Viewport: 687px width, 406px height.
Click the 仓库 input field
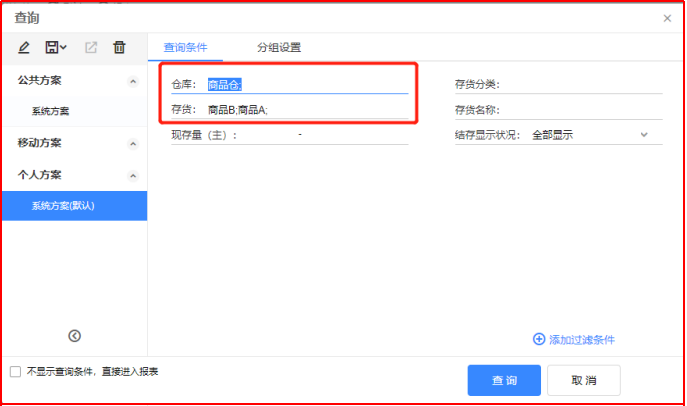308,85
